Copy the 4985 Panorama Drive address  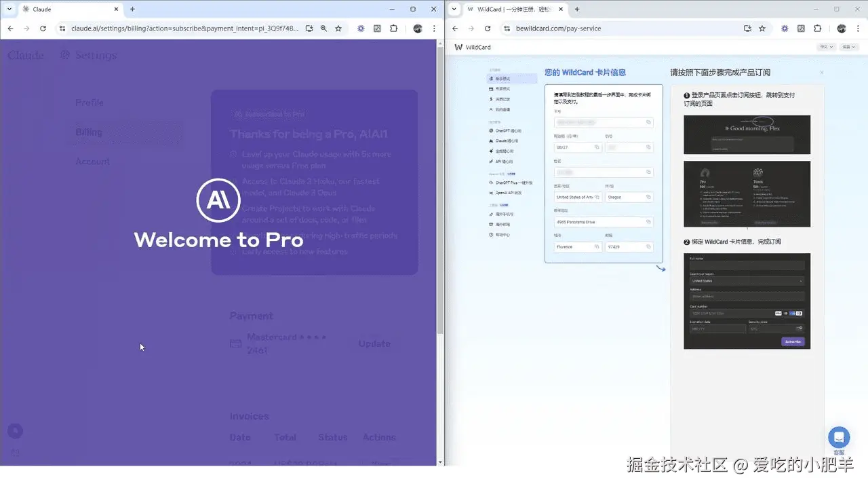[648, 222]
